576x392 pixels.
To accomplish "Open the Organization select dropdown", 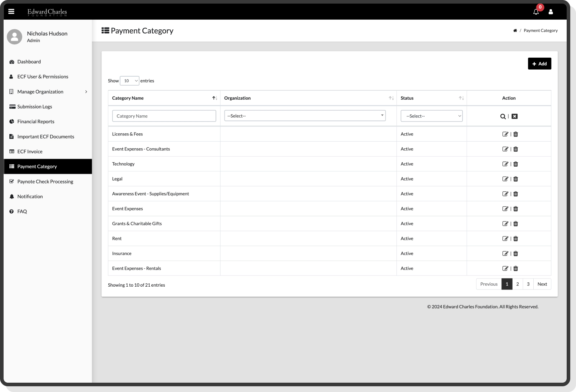I will (x=304, y=116).
